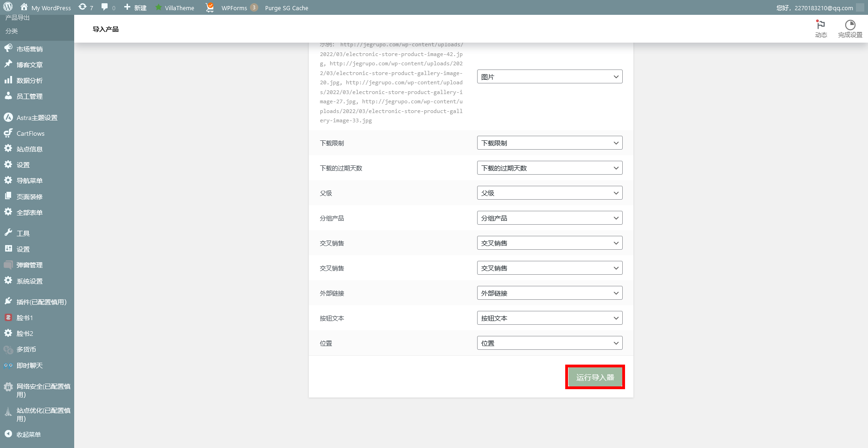Click the megaphone icon for 市场营销
This screenshot has width=868, height=448.
(8, 49)
